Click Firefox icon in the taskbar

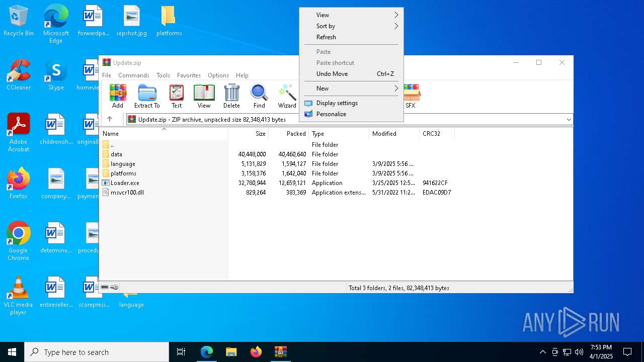(x=256, y=352)
